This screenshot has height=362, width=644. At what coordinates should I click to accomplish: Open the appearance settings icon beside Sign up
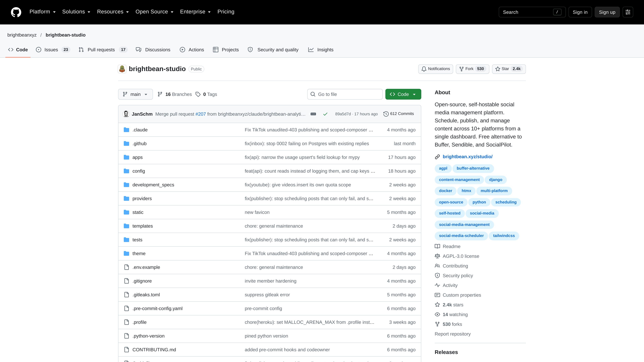pos(628,12)
